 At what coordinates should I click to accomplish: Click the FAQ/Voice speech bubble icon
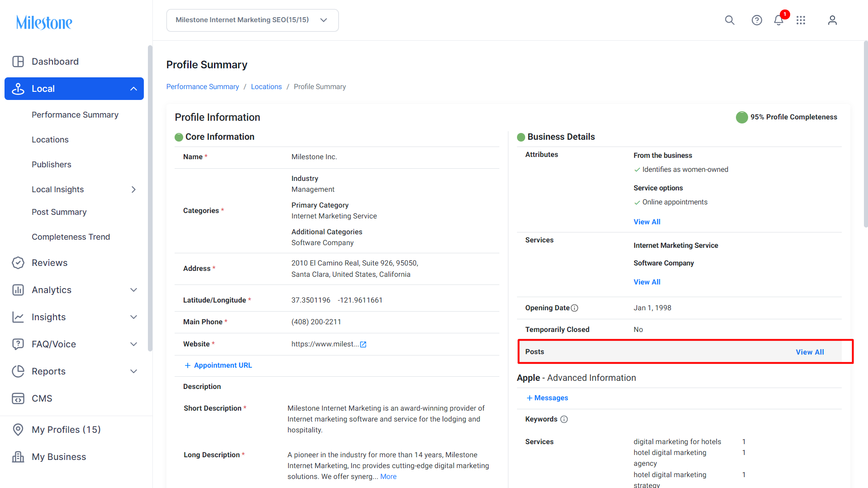point(18,344)
